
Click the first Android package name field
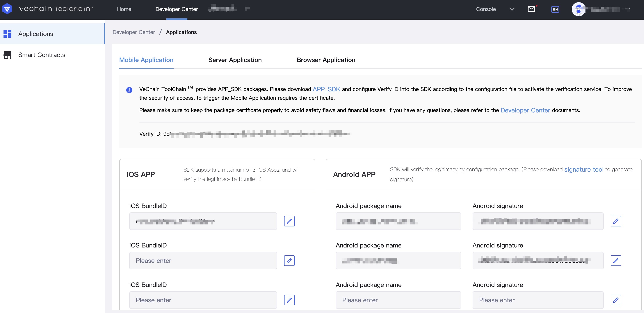click(398, 221)
